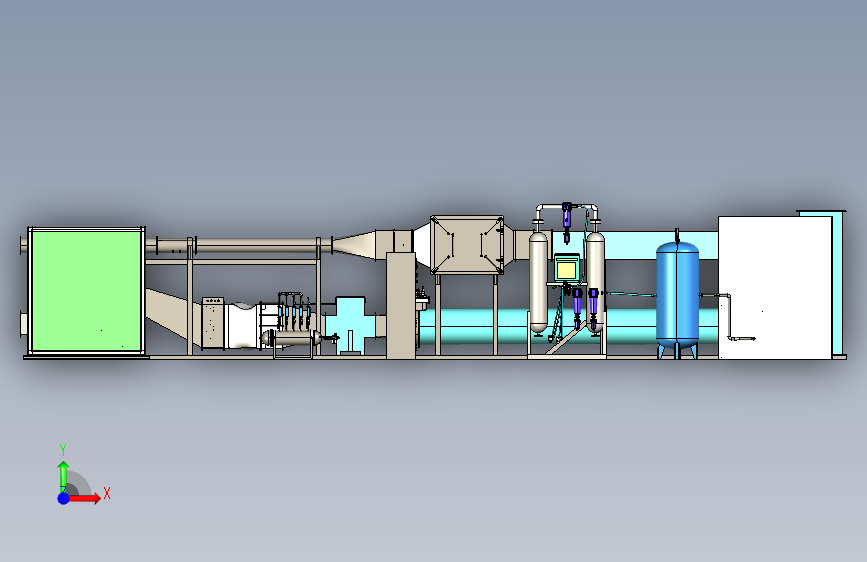Select the conical reducer on the upper duct
The width and height of the screenshot is (867, 562).
[x=354, y=245]
